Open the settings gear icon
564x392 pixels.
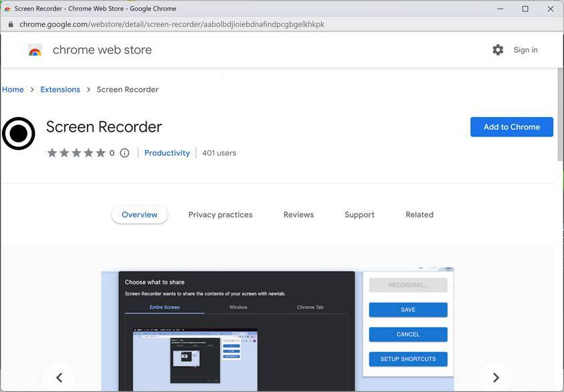(x=498, y=50)
